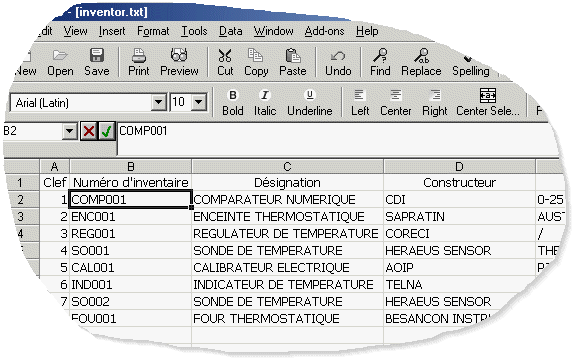Open the font size dropdown
This screenshot has width=576, height=361.
[x=199, y=102]
